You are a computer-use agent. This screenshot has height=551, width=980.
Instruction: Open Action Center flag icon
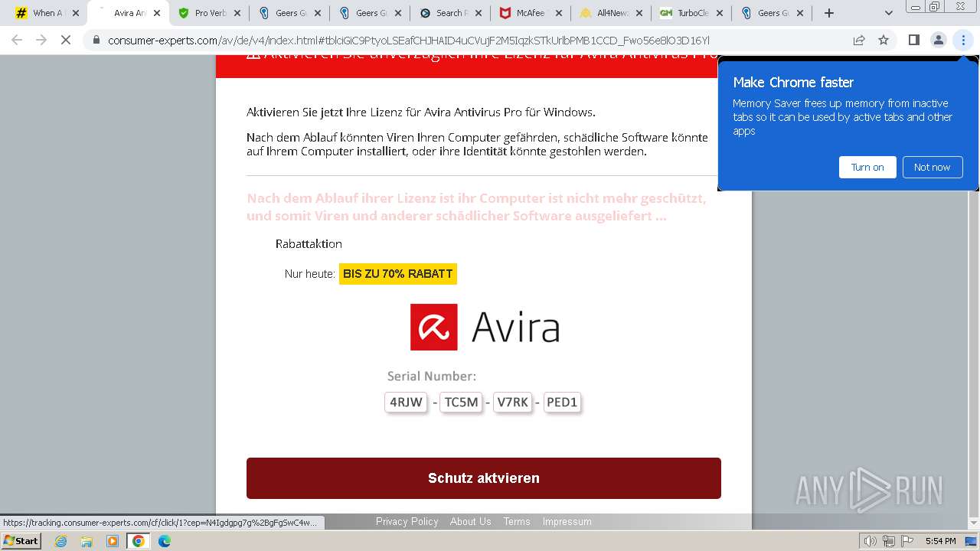(906, 541)
